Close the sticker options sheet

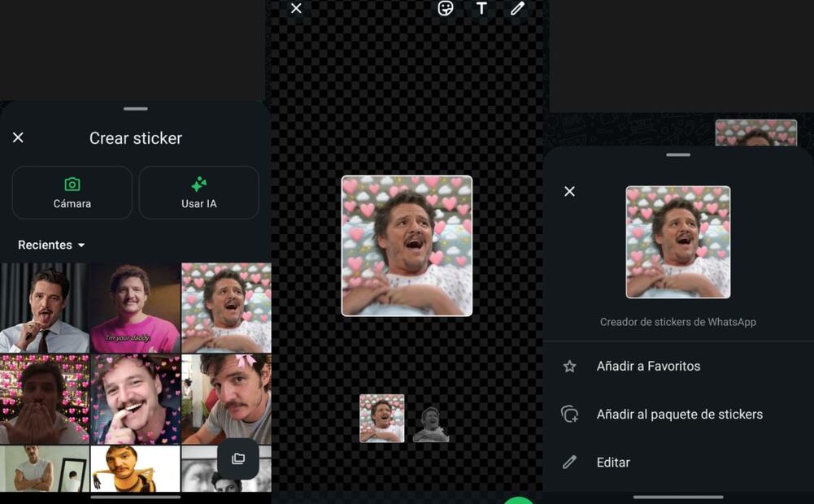pyautogui.click(x=569, y=192)
